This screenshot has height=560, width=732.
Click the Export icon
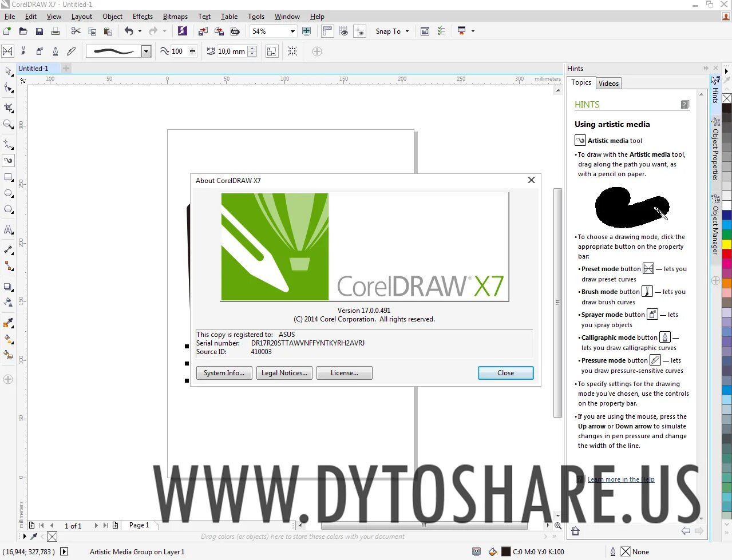pos(219,31)
